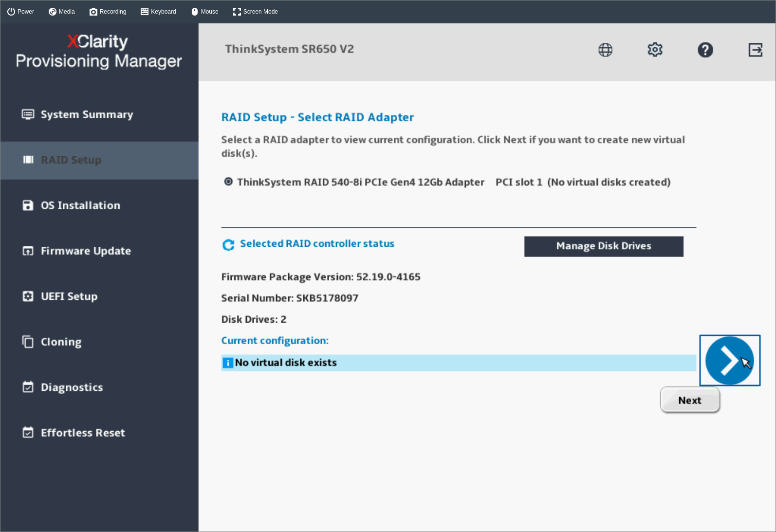Click Current configuration heading
776x532 pixels.
[275, 341]
